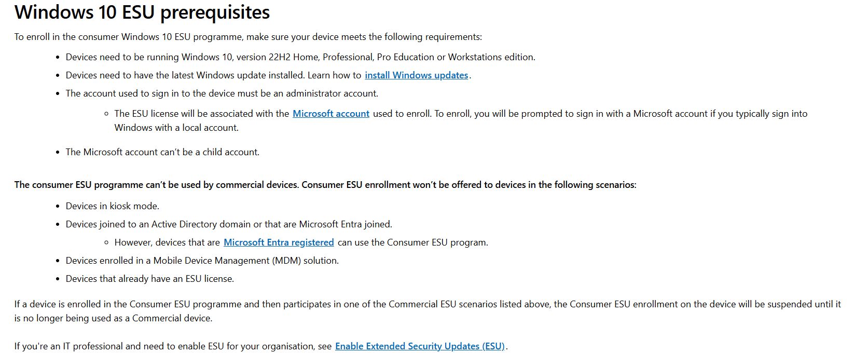Select the child account restriction bullet

pos(162,152)
